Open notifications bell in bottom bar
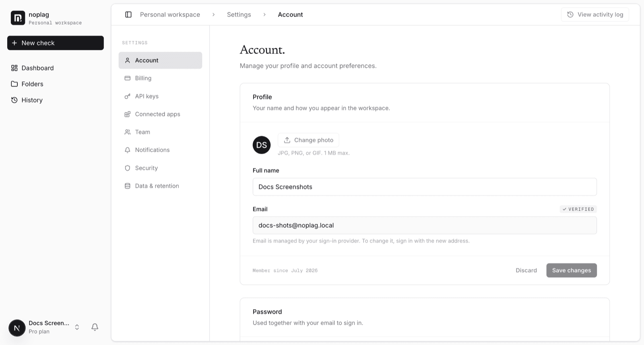 pyautogui.click(x=95, y=327)
